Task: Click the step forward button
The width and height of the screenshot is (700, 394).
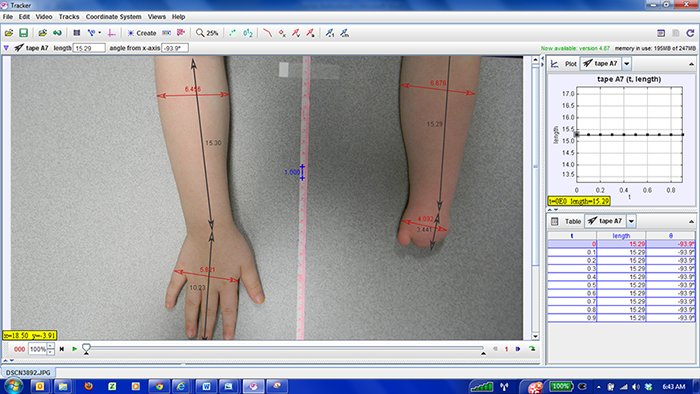Action: pyautogui.click(x=518, y=349)
